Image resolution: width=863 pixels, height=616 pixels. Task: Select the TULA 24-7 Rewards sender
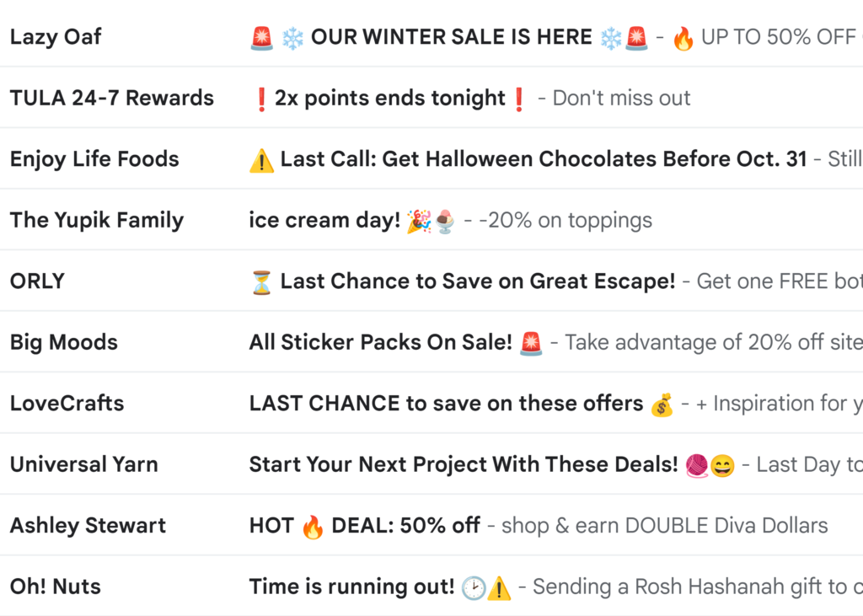point(112,99)
